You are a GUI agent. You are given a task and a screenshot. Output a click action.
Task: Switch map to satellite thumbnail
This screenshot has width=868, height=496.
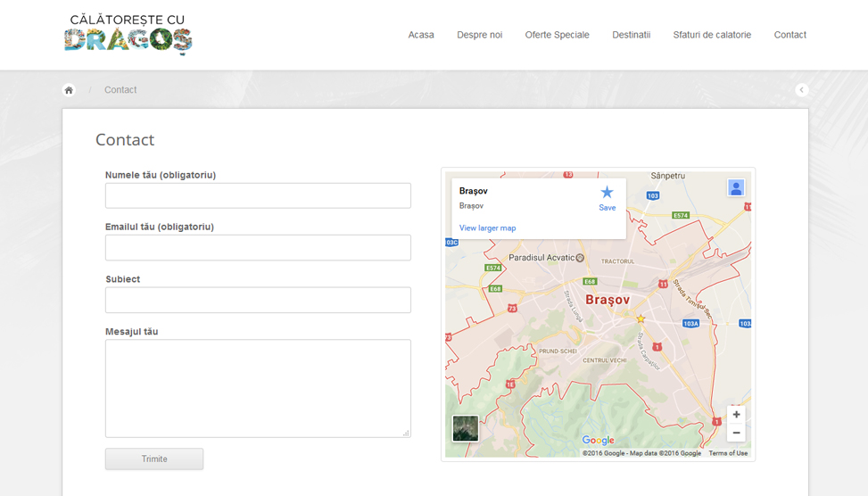[465, 428]
